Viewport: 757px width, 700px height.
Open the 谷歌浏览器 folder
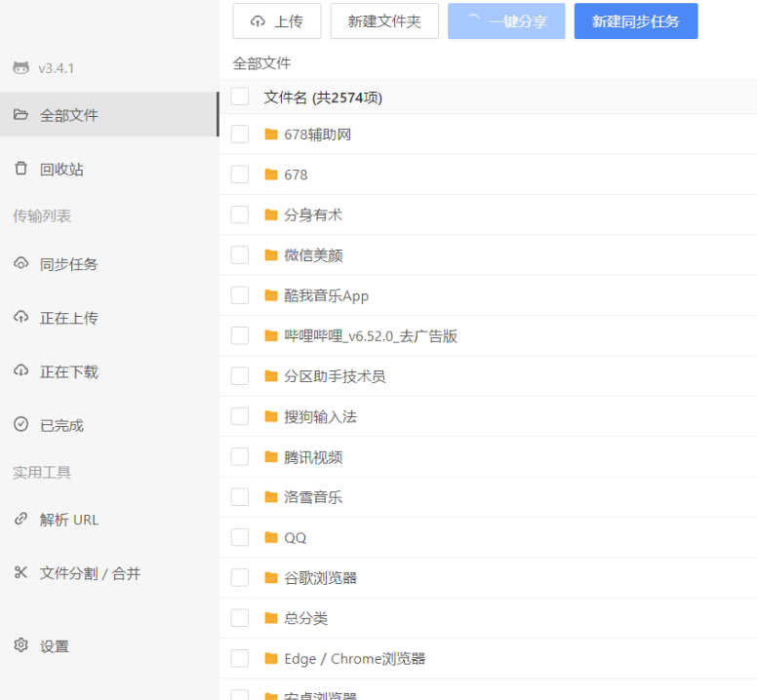(x=320, y=578)
